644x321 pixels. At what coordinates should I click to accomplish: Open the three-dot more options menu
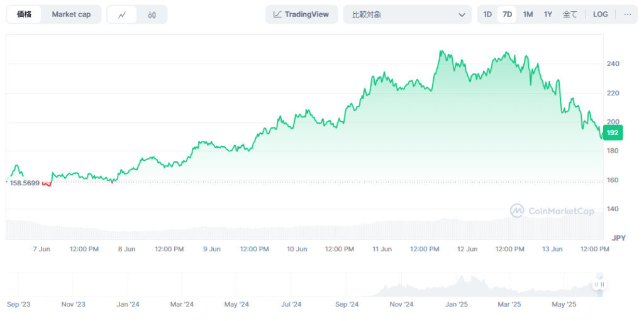click(627, 14)
